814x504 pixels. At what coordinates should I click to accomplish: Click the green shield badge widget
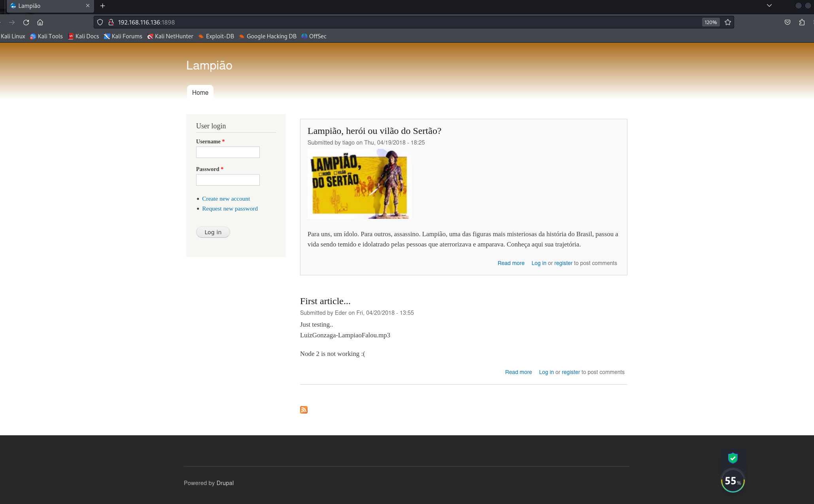click(733, 458)
